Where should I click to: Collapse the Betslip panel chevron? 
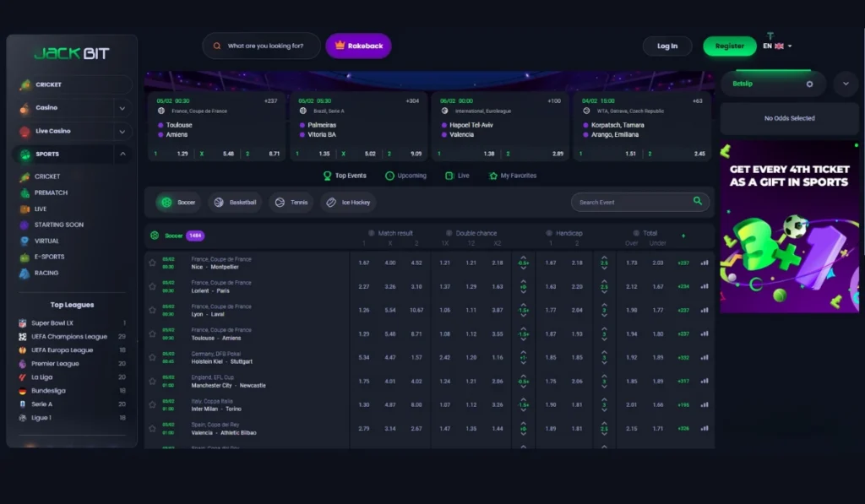click(846, 84)
